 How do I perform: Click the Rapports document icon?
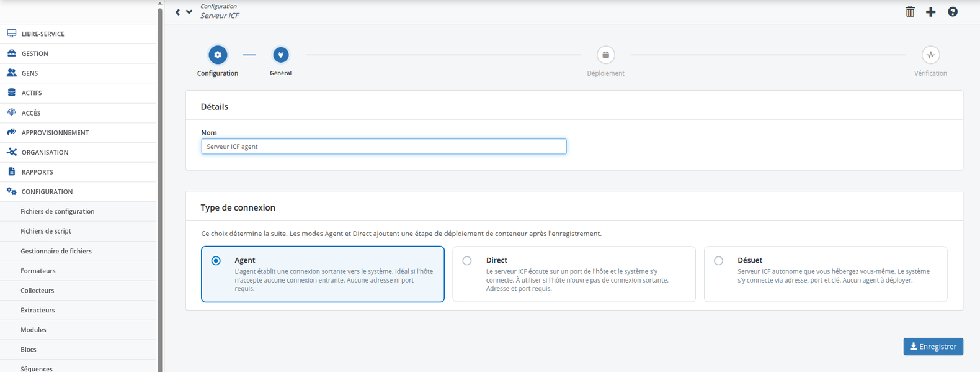coord(11,171)
